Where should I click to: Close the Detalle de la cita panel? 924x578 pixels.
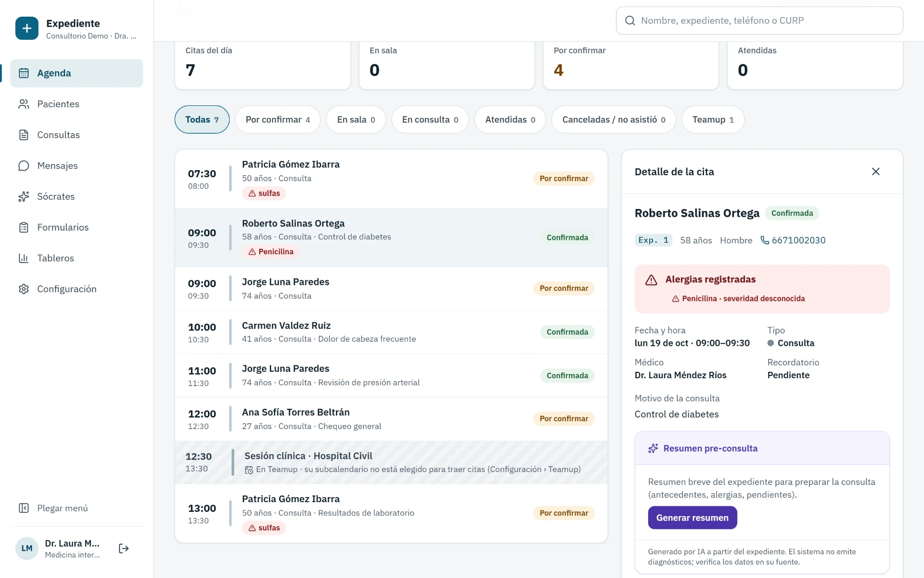click(x=875, y=172)
